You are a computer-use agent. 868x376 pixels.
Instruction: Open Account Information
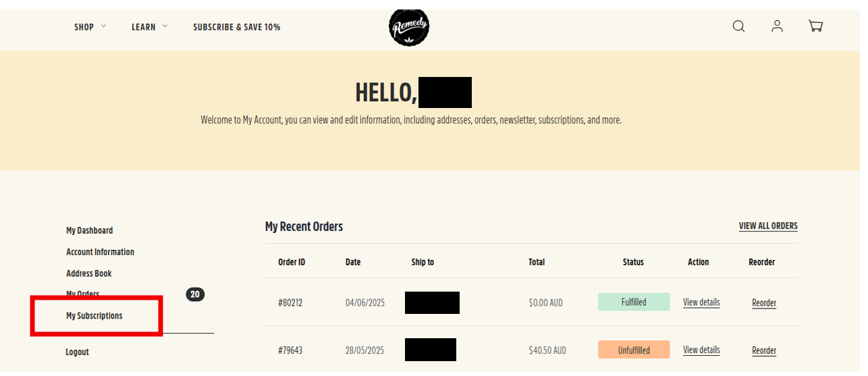[x=100, y=252]
